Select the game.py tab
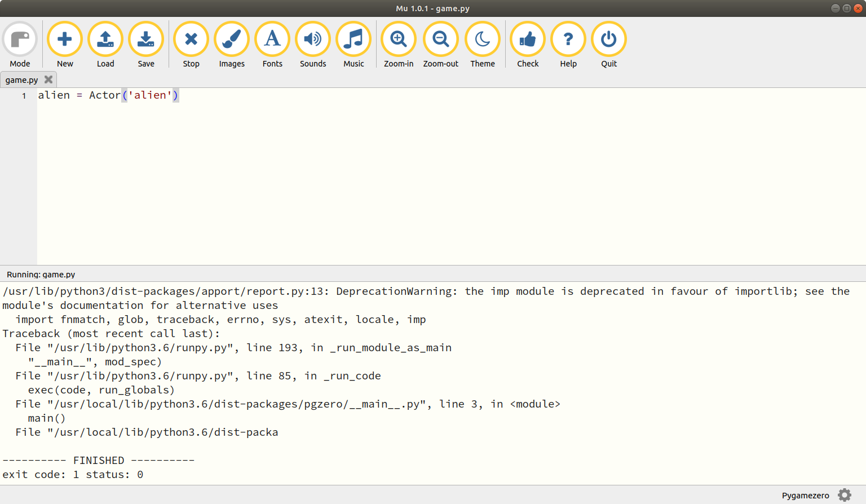866x504 pixels. click(21, 79)
